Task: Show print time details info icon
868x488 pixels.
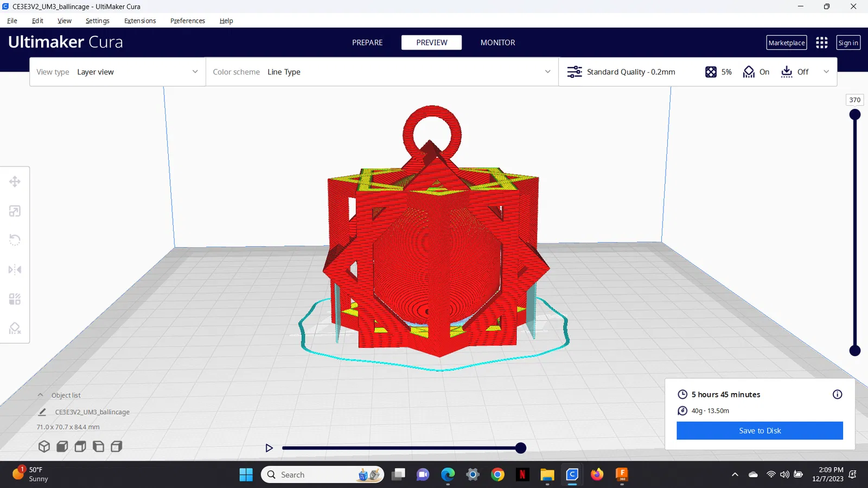Action: pos(837,394)
